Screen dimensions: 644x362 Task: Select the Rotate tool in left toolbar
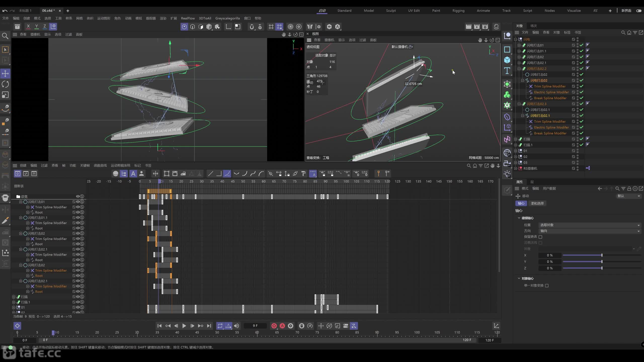tap(5, 84)
